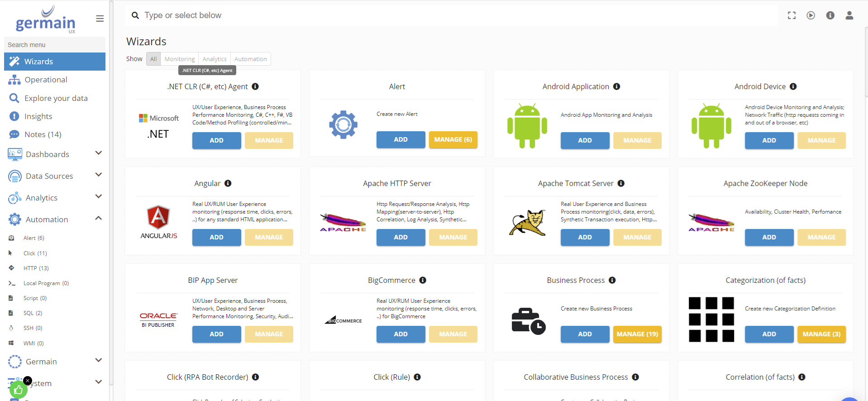The width and height of the screenshot is (868, 401).
Task: Click info icon beside Android Application
Action: pos(616,86)
